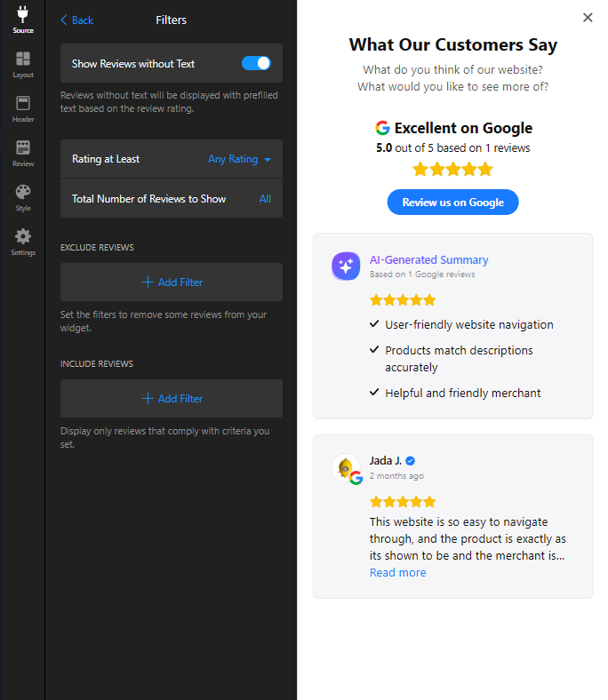Open the Settings gear icon
608x700 pixels.
point(23,236)
